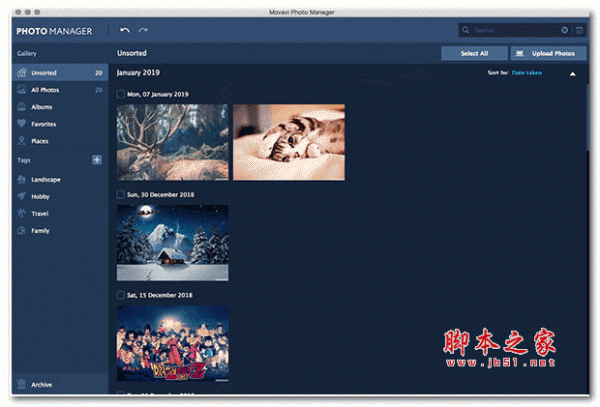
Task: Click the January 2019 heading
Action: tap(138, 73)
